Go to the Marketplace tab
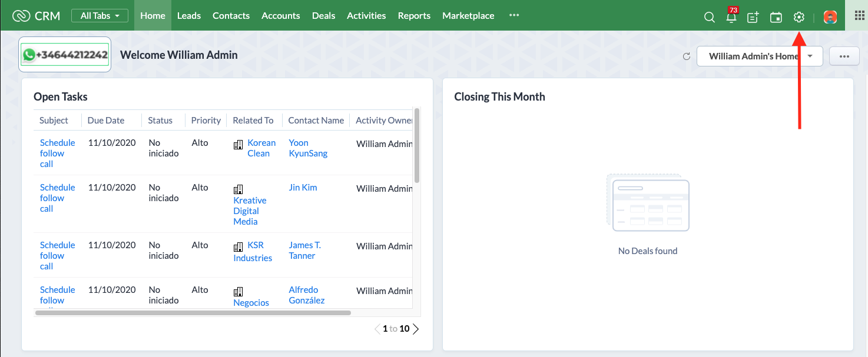 468,15
